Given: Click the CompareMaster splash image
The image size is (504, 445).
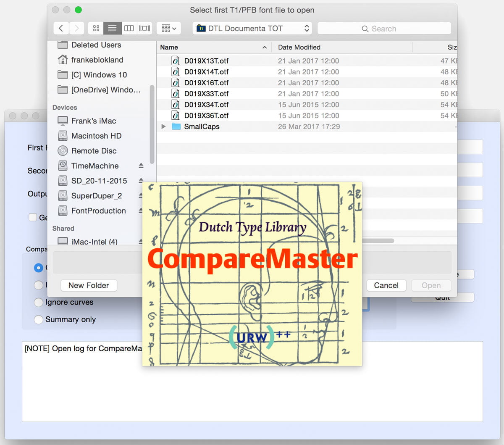Looking at the screenshot, I should click(x=252, y=274).
